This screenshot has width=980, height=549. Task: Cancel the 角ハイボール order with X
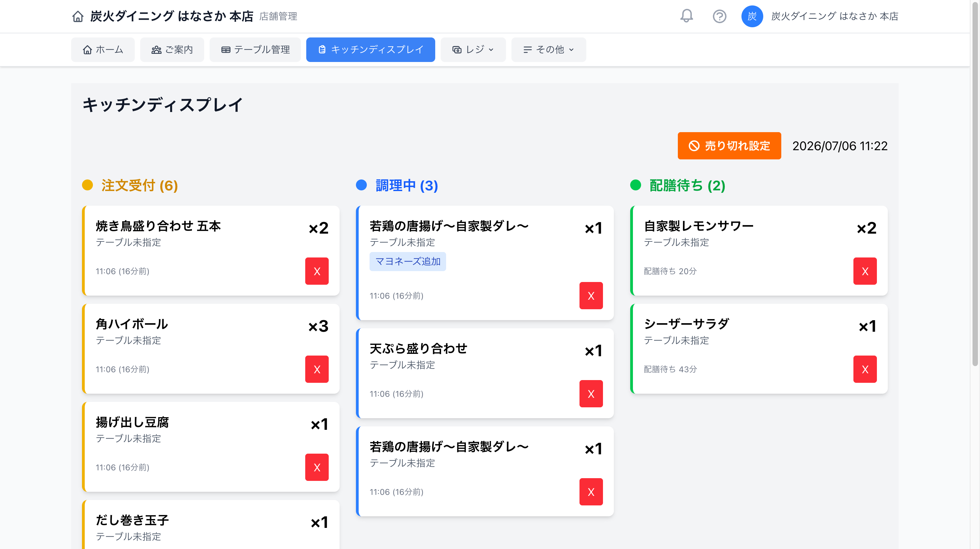(316, 369)
